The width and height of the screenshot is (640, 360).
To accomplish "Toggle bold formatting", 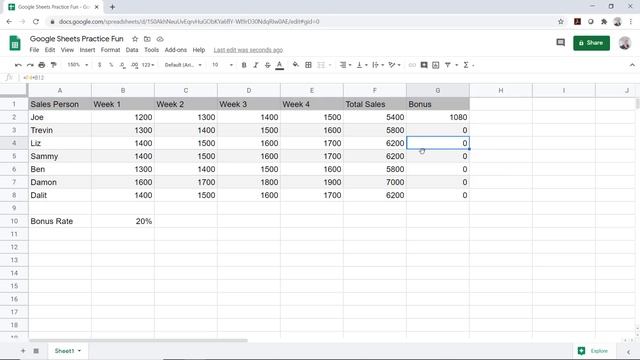I will click(x=244, y=65).
